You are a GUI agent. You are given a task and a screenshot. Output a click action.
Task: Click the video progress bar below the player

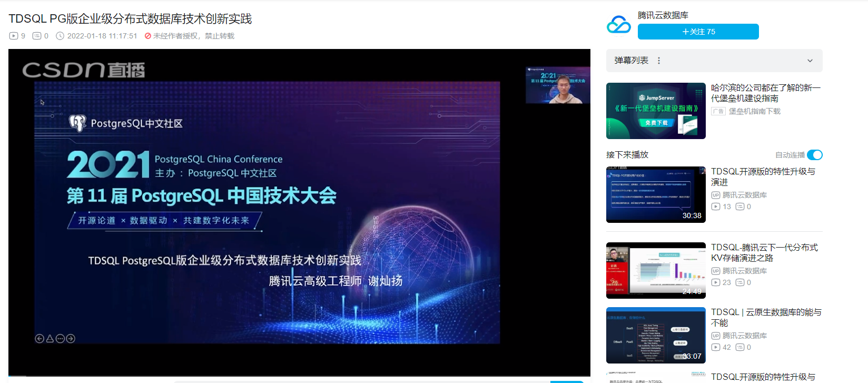tap(299, 376)
